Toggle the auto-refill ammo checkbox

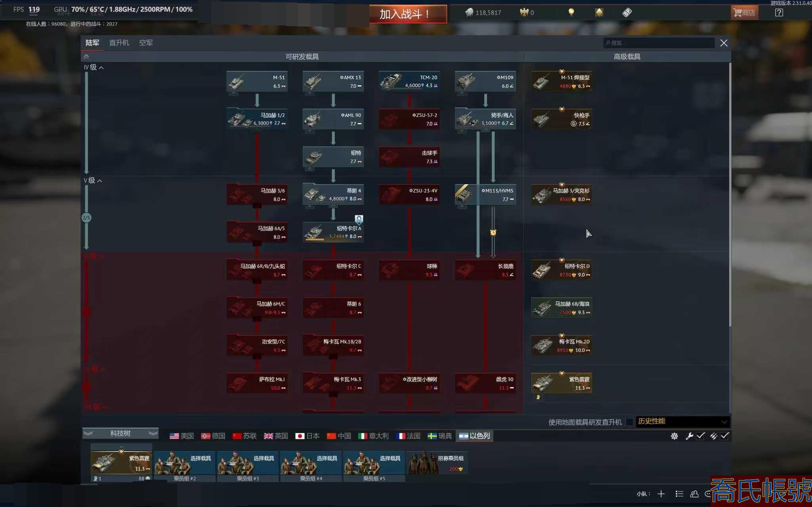tap(725, 436)
